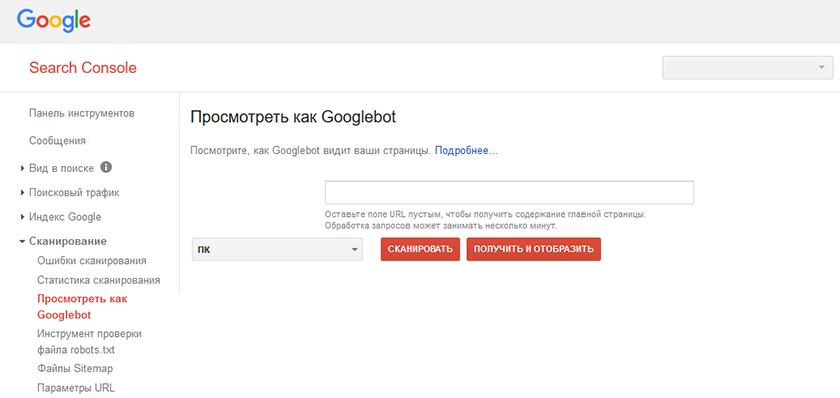The height and width of the screenshot is (398, 840).
Task: Open Файлы Sitemap page
Action: pyautogui.click(x=75, y=369)
